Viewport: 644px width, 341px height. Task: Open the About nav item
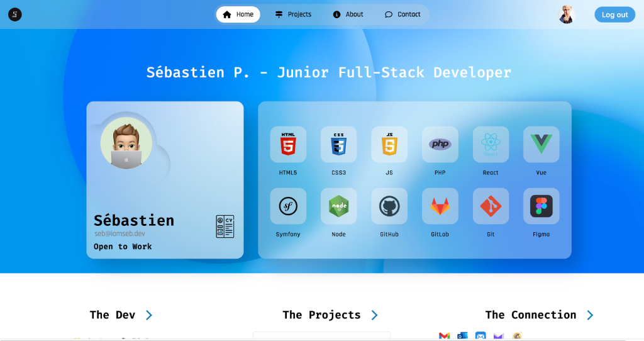click(x=348, y=14)
